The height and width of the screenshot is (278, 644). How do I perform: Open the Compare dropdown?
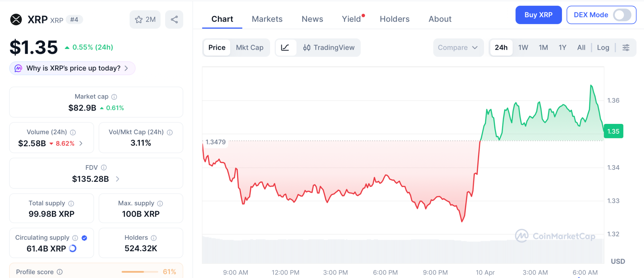pos(458,47)
